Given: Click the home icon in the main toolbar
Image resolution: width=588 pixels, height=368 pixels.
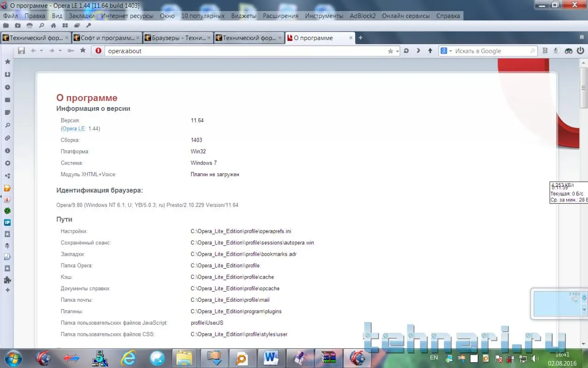Looking at the screenshot, I should tap(53, 25).
